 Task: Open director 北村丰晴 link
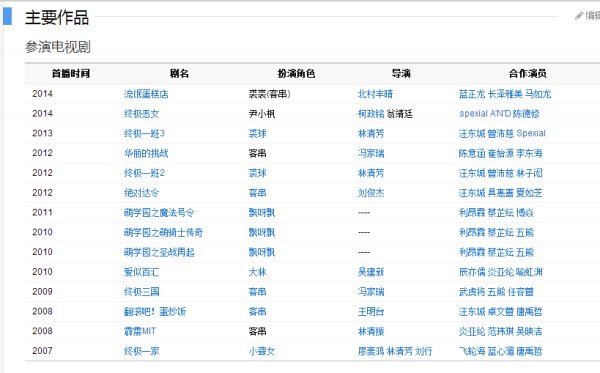pyautogui.click(x=375, y=94)
